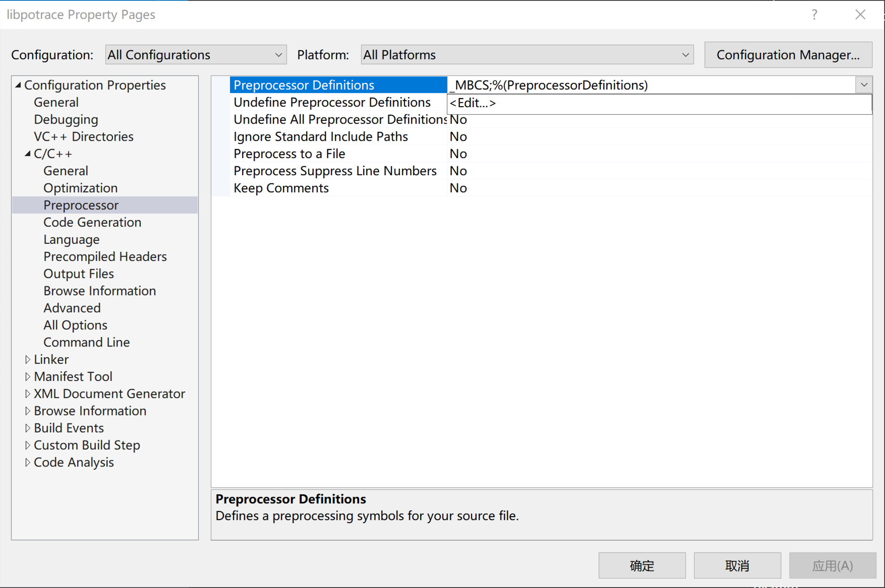Select the Command Line page under C/C++
This screenshot has width=885, height=588.
click(x=87, y=342)
